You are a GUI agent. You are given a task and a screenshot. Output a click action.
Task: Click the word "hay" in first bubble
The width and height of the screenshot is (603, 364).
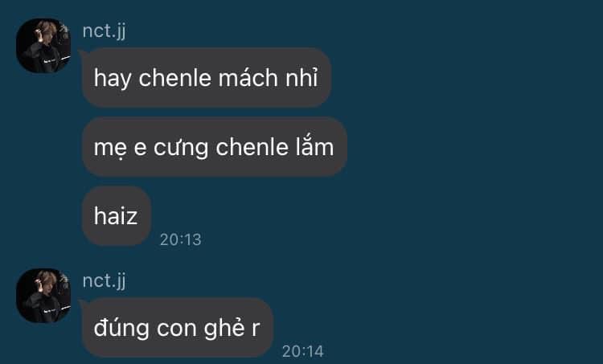[113, 80]
